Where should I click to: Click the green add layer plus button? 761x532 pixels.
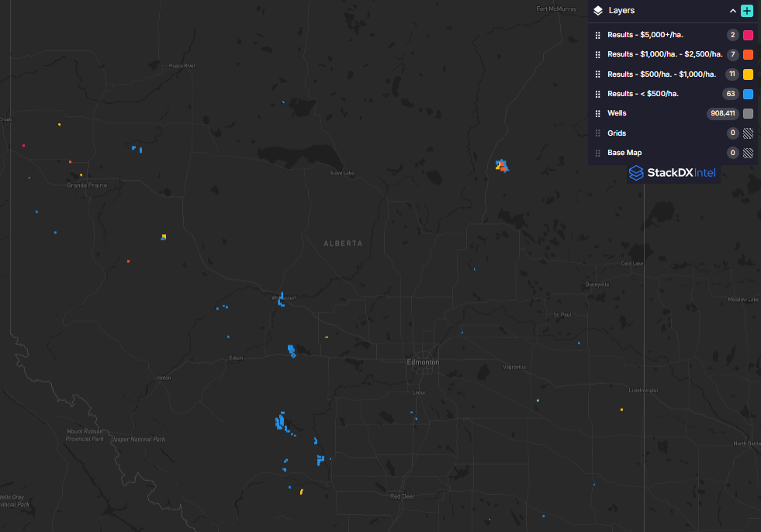pyautogui.click(x=747, y=11)
